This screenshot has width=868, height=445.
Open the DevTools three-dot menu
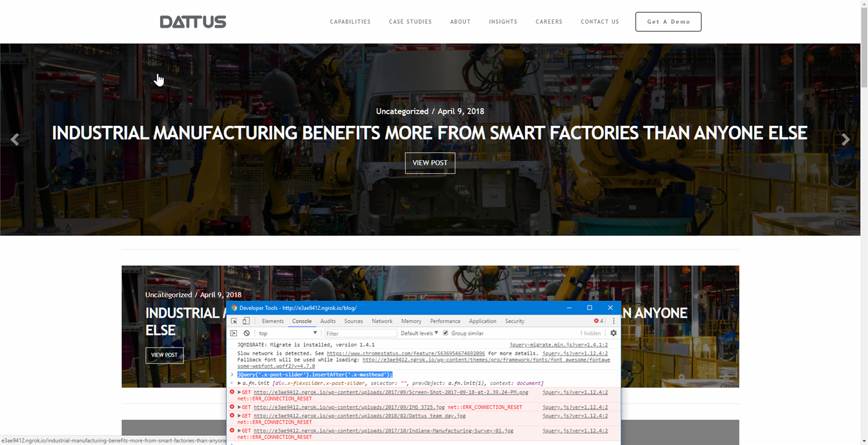614,321
